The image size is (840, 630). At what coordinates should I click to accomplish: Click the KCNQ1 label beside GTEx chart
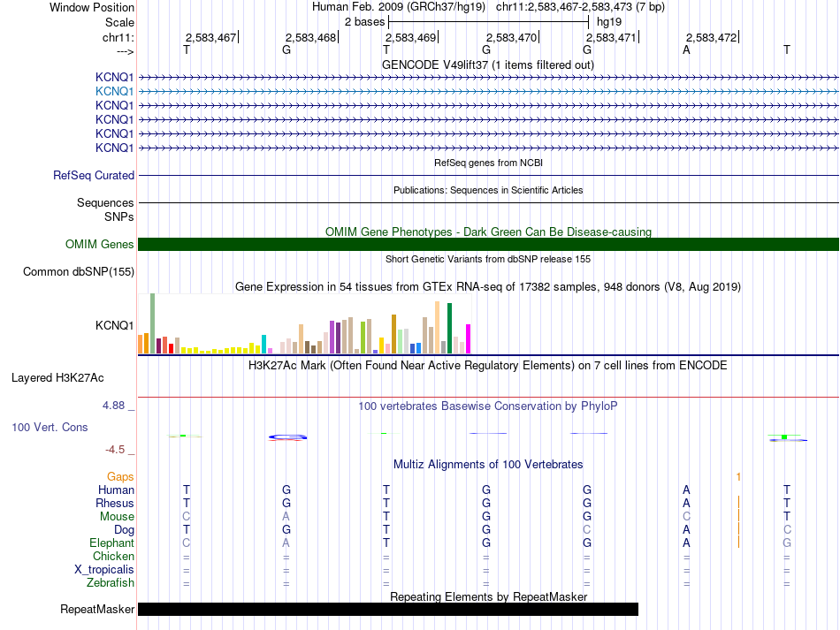coord(114,325)
